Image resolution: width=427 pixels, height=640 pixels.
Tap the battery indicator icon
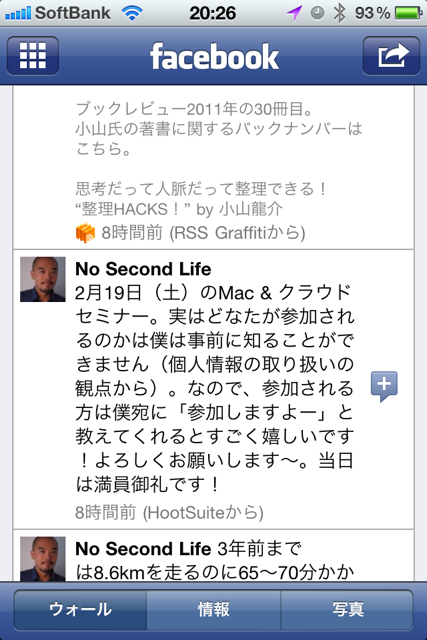click(x=409, y=13)
